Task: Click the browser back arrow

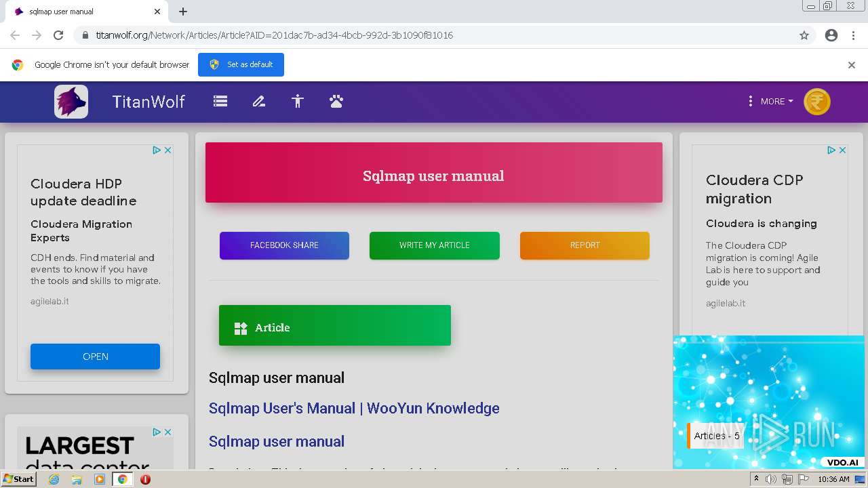Action: (15, 35)
